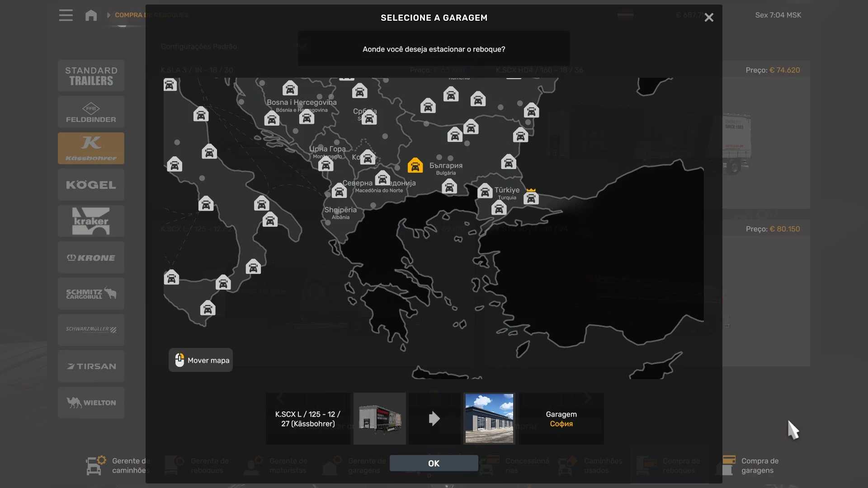The width and height of the screenshot is (868, 488).
Task: Click the Mover mapa hint button
Action: coord(201,360)
